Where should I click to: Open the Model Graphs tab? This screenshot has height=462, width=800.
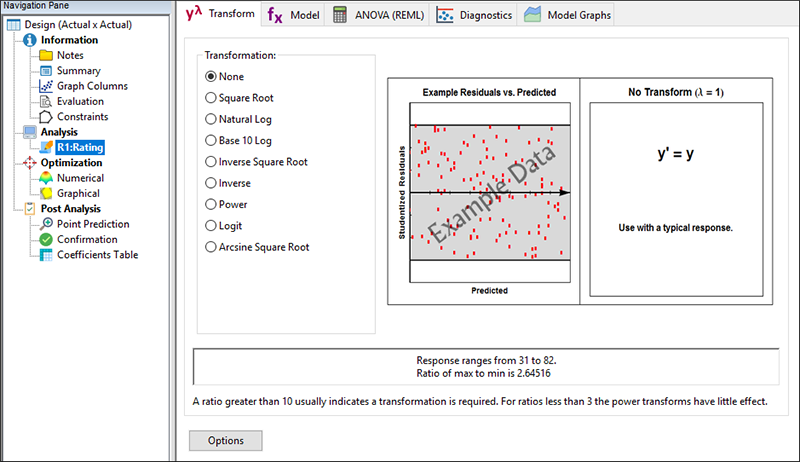[568, 15]
